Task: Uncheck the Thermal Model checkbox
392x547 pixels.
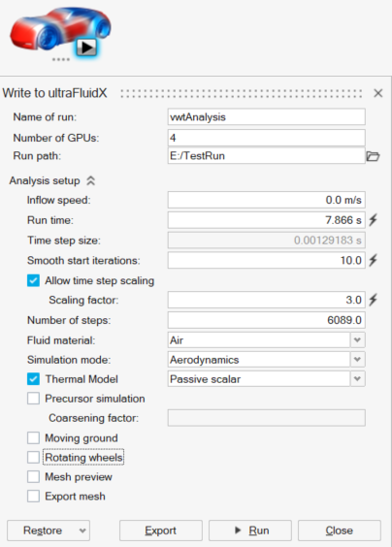Action: (33, 379)
